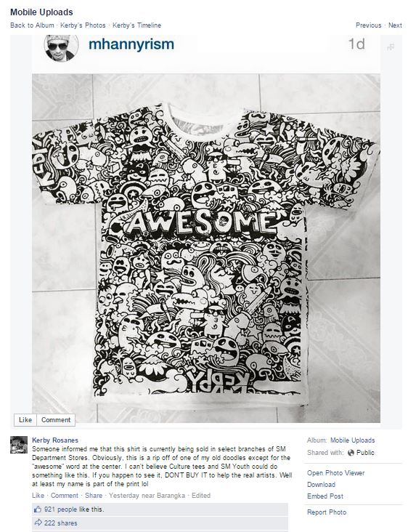Click Report Photo
This screenshot has height=532, width=408.
click(327, 512)
